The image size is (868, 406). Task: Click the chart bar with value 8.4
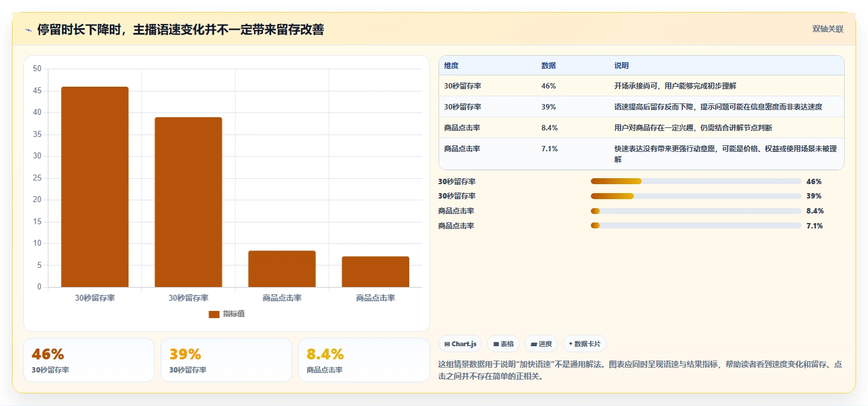tap(282, 268)
